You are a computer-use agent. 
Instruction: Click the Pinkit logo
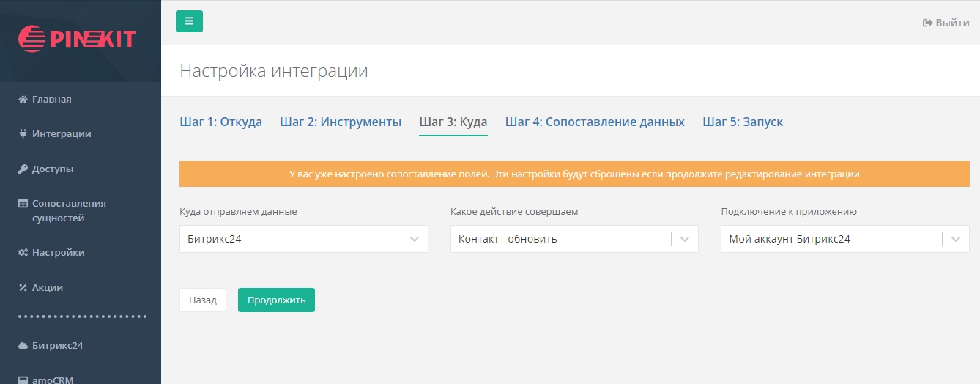[77, 38]
